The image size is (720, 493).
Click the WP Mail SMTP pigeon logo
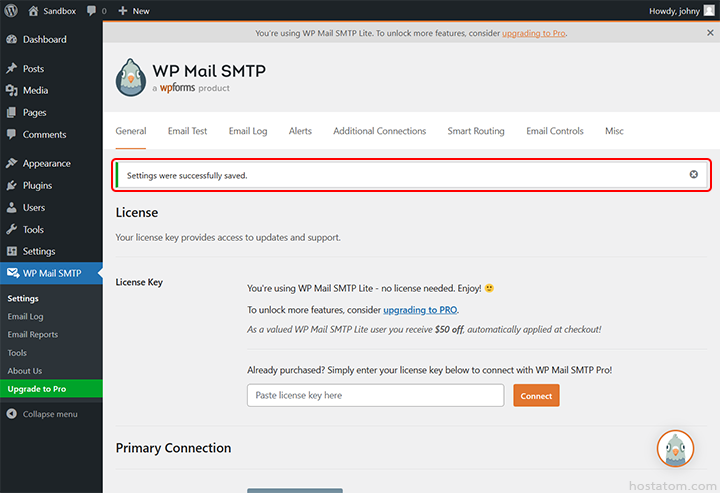(x=131, y=77)
